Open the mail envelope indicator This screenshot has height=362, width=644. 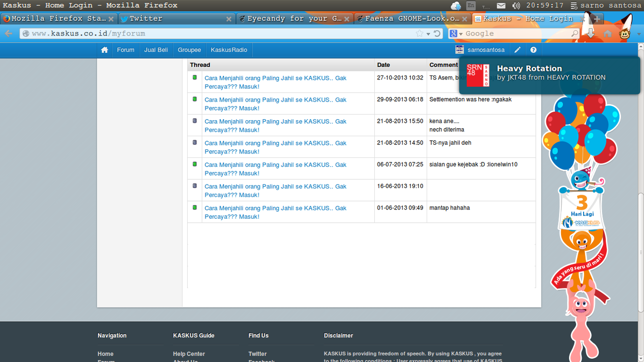pos(501,6)
